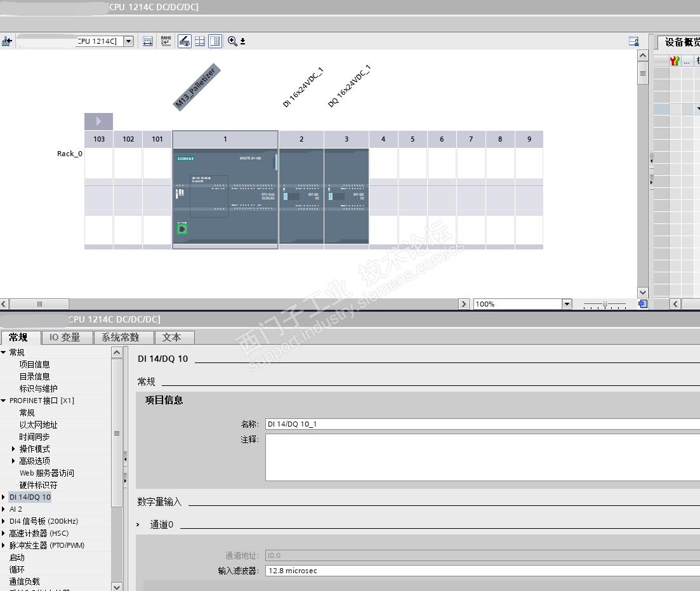Expand the AI 2 tree node
Screen dimensions: 700x591
pyautogui.click(x=4, y=509)
